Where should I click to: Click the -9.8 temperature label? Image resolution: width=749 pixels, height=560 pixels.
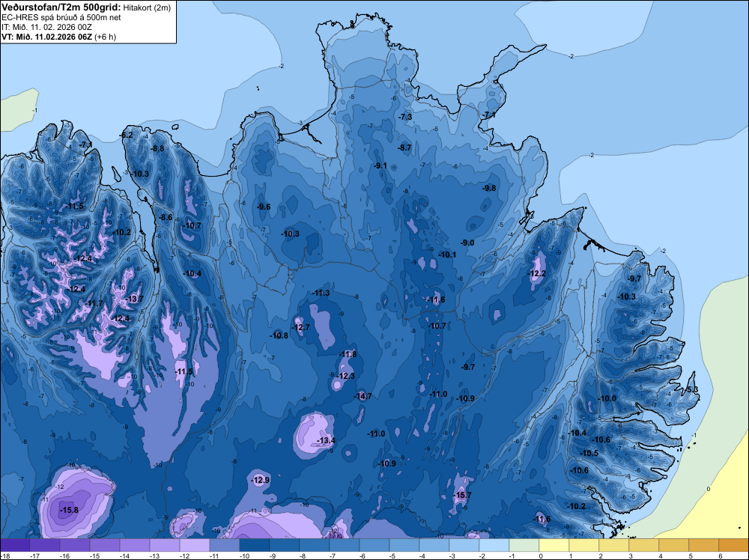pos(489,188)
